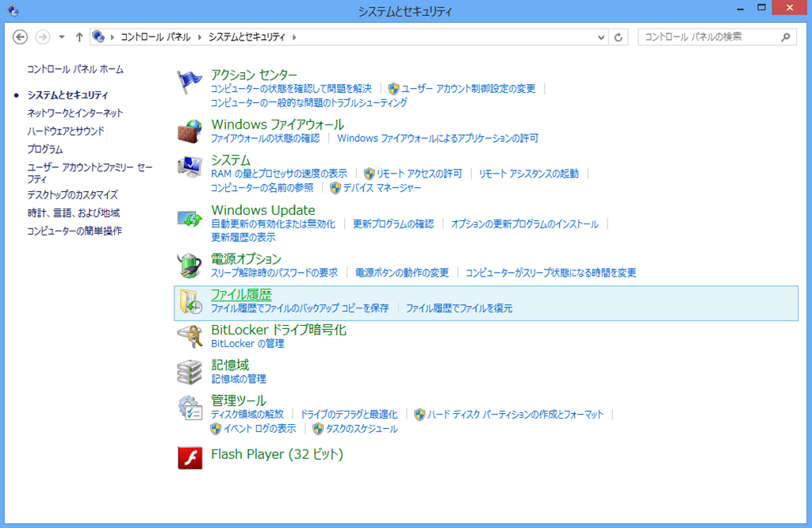Open イベント ログの表示 link
Image resolution: width=812 pixels, height=528 pixels.
pos(260,429)
